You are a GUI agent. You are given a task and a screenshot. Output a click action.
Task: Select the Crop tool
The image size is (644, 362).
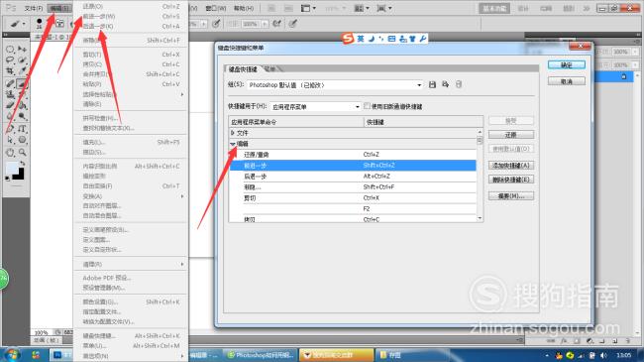10,71
